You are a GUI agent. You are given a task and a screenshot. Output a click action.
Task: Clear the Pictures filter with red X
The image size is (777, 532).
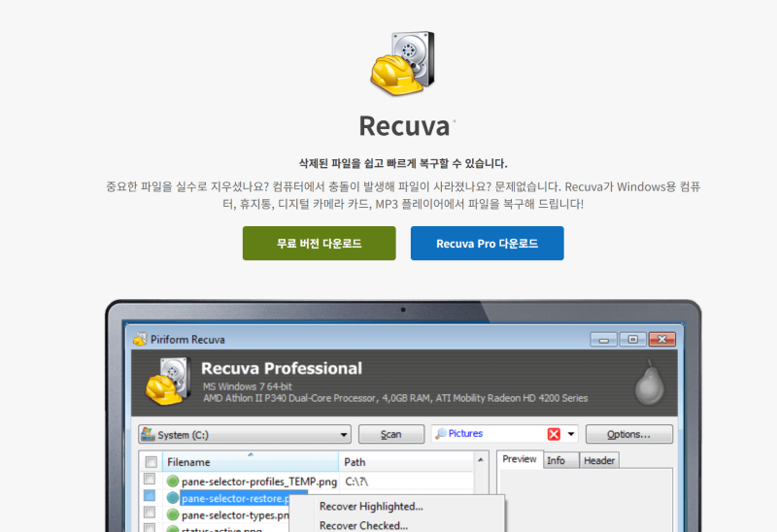[554, 434]
